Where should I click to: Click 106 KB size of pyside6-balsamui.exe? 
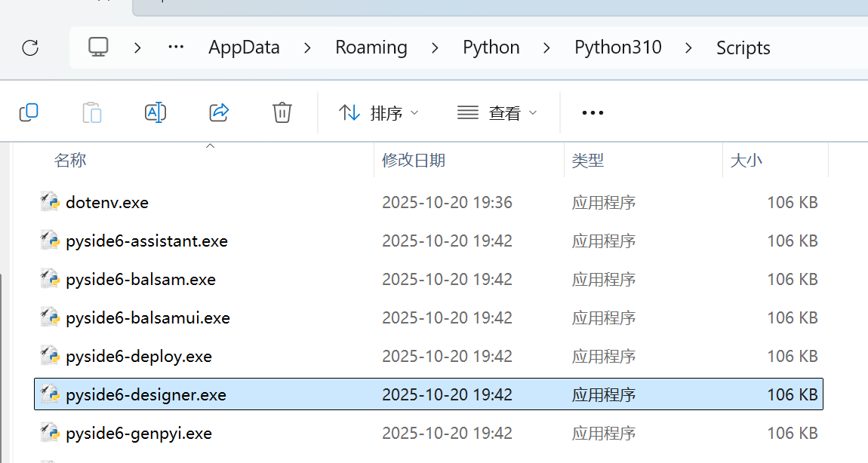[793, 318]
